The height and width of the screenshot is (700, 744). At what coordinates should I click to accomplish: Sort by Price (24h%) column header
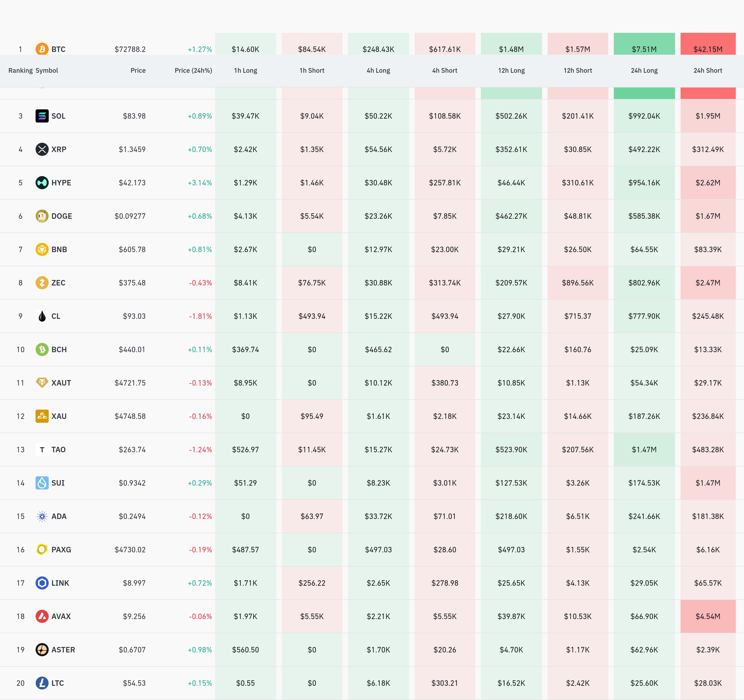click(x=193, y=70)
